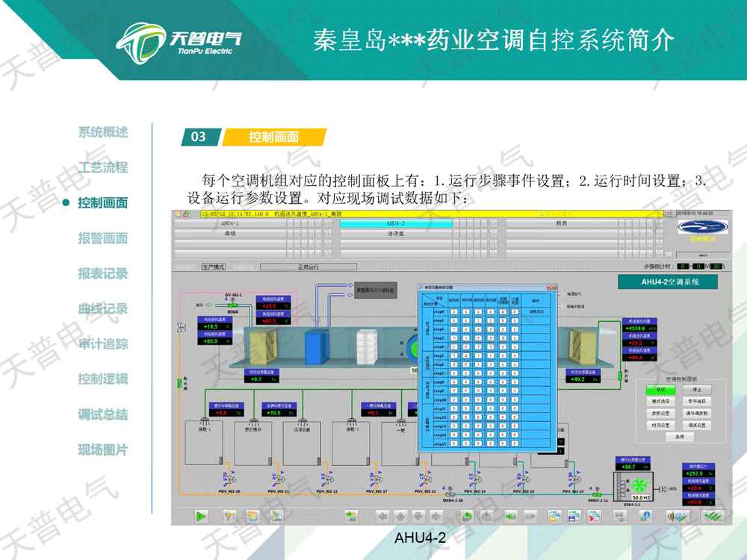Open the AHU4-1 navigation button
Screen dimensions: 747x560
230,223
